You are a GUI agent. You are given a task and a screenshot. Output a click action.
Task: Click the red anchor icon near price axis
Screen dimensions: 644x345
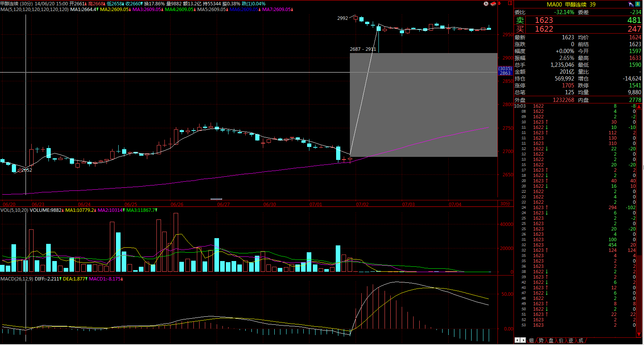click(x=499, y=3)
